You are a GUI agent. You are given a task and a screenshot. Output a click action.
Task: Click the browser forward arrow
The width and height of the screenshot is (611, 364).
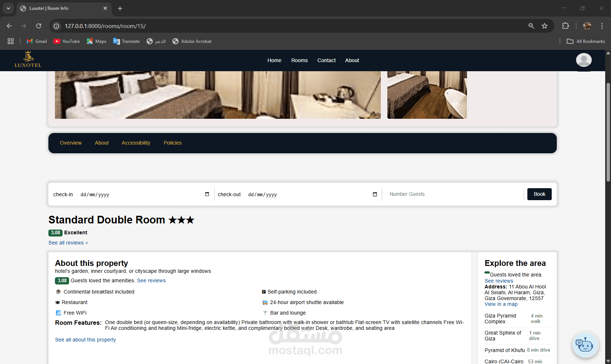coord(24,26)
